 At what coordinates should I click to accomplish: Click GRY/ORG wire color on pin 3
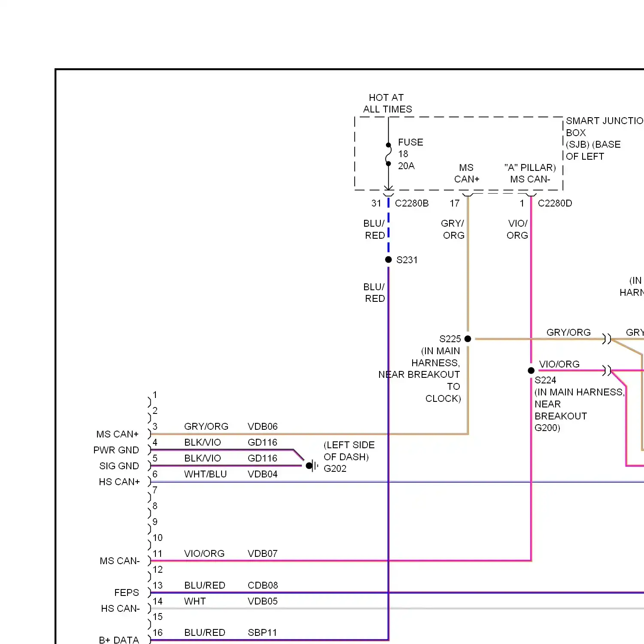coord(206,426)
